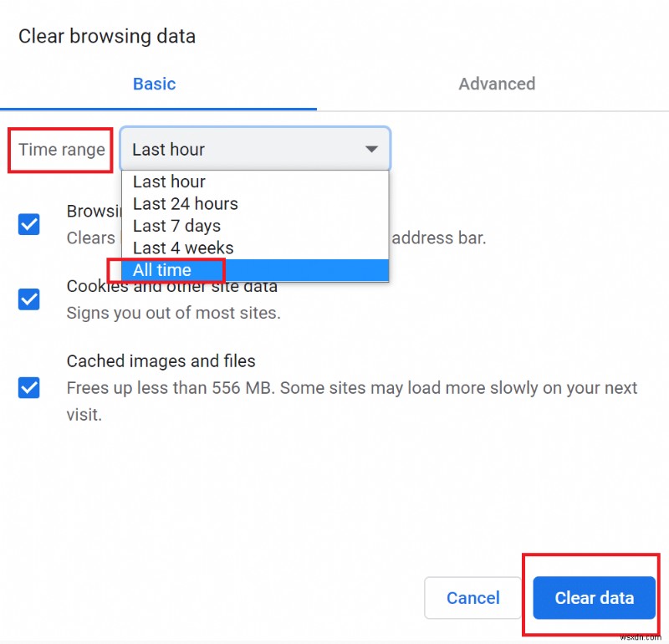This screenshot has width=669, height=644.
Task: Click the Cookies and other site data label
Action: click(172, 287)
